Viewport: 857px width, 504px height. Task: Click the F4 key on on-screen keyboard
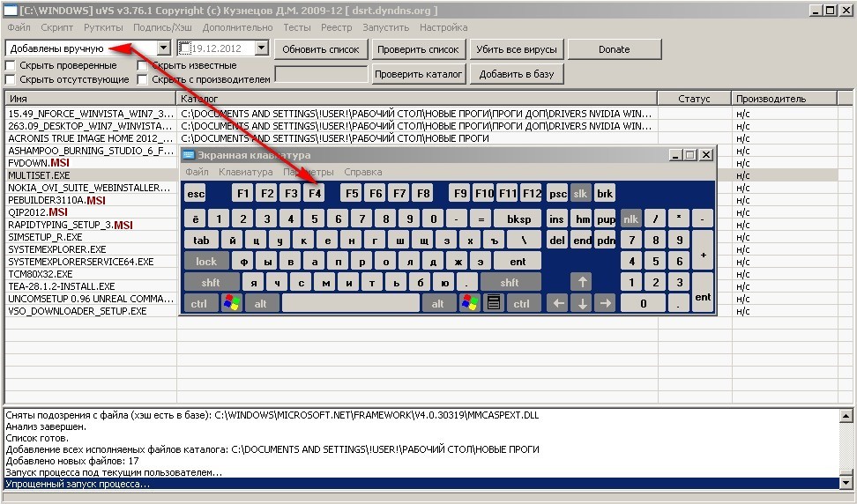point(315,193)
